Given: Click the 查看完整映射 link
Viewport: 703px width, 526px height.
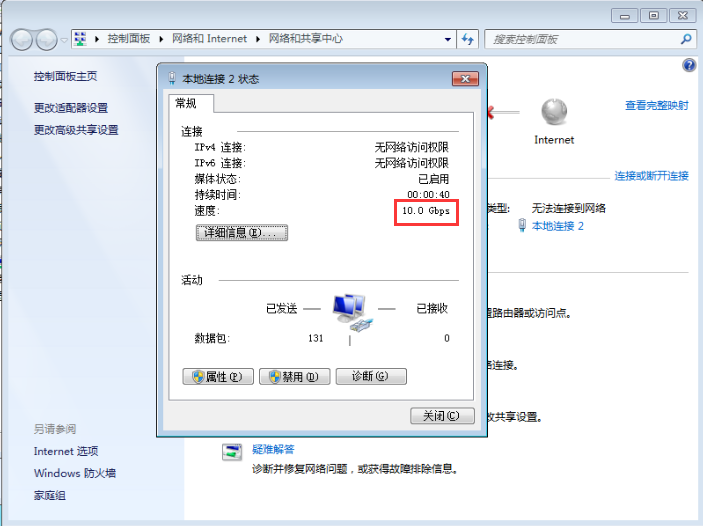Looking at the screenshot, I should pos(656,105).
